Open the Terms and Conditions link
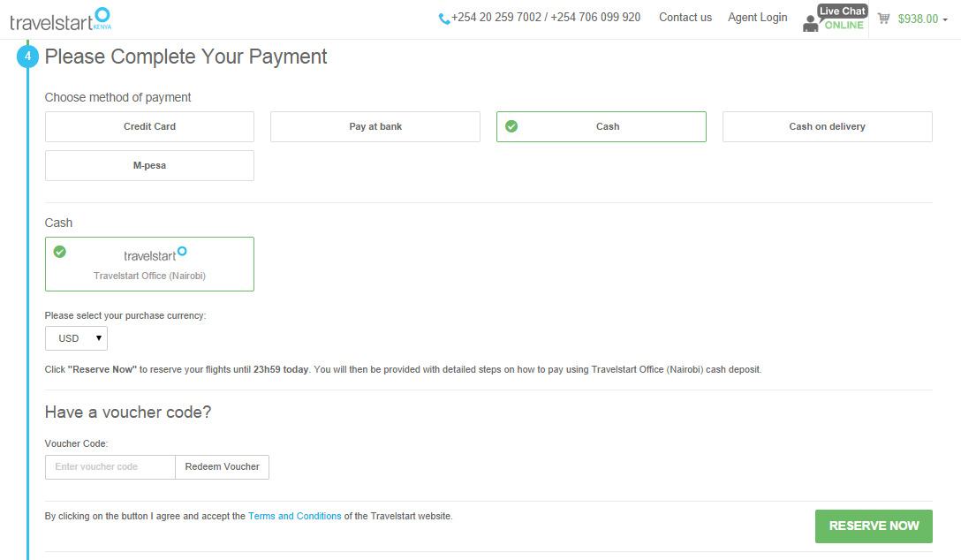Viewport: 961px width, 560px height. tap(295, 516)
